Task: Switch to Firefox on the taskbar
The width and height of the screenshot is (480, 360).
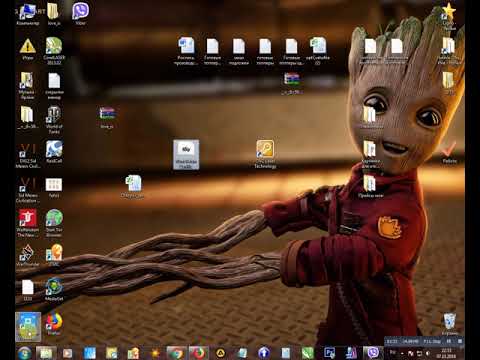Action: (199, 353)
